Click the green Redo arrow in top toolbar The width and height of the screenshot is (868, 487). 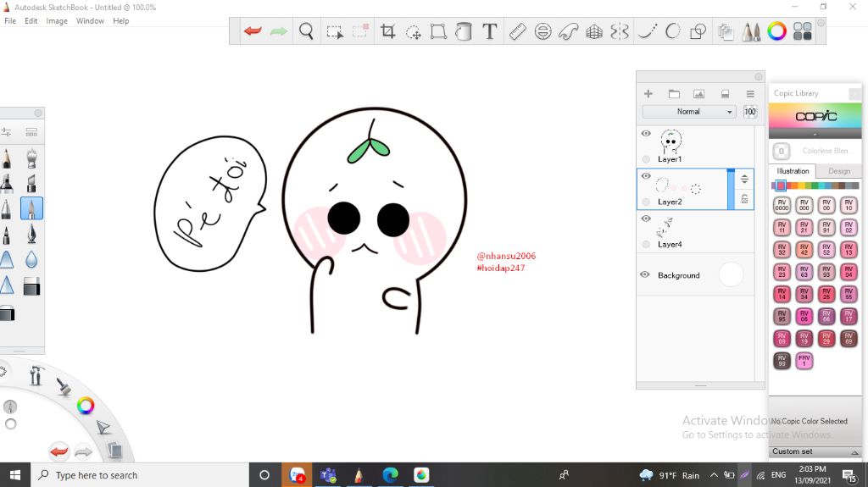(x=278, y=31)
